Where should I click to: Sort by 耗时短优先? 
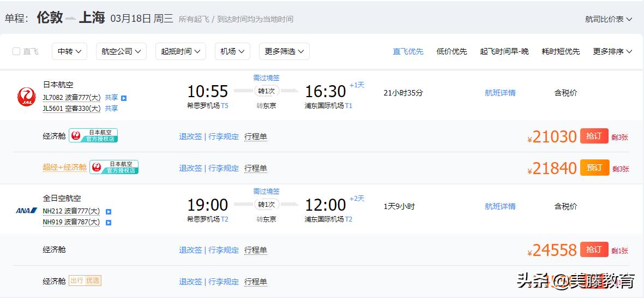[561, 51]
